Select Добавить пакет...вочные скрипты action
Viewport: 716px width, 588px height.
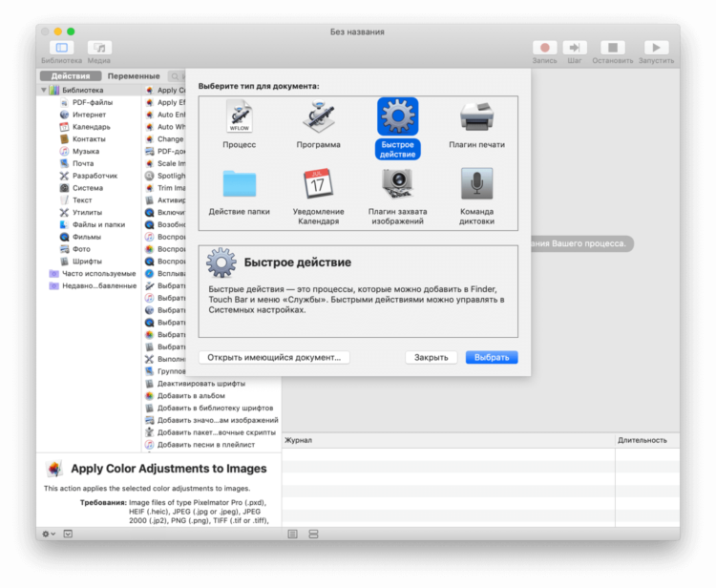coord(217,432)
